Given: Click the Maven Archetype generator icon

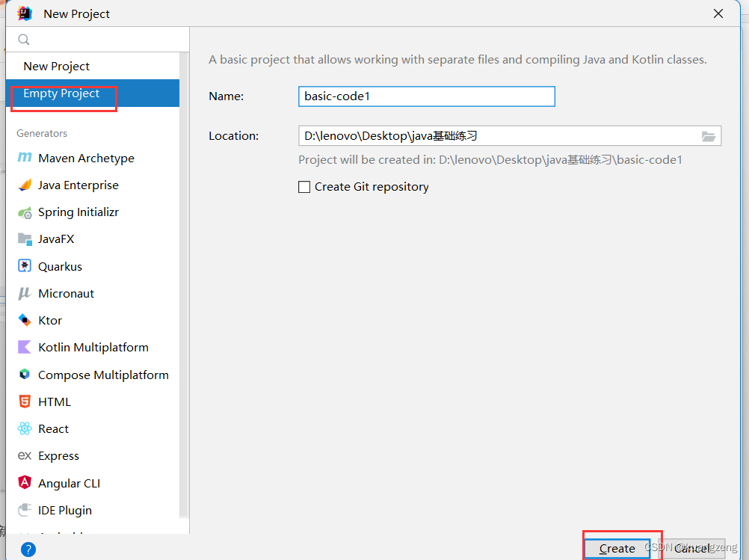Looking at the screenshot, I should [x=25, y=157].
